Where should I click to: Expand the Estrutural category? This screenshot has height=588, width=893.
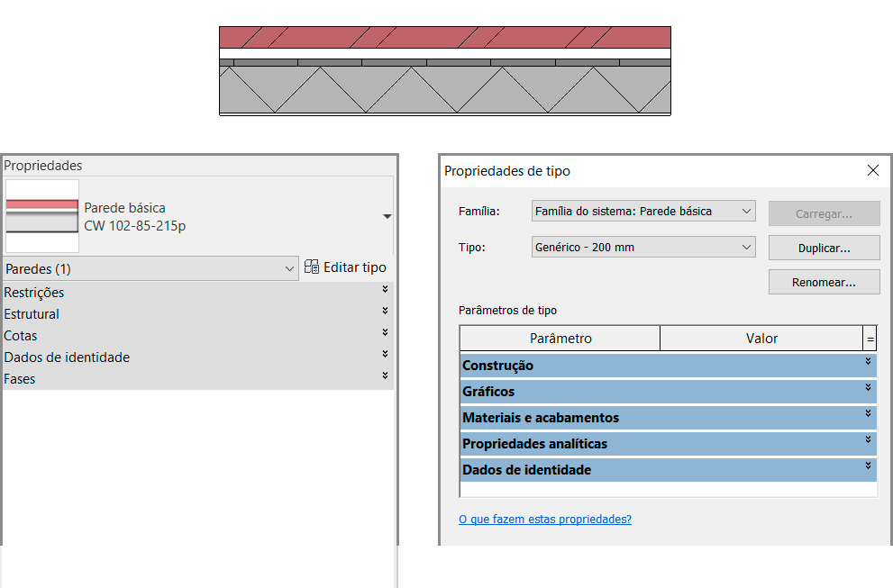(386, 313)
